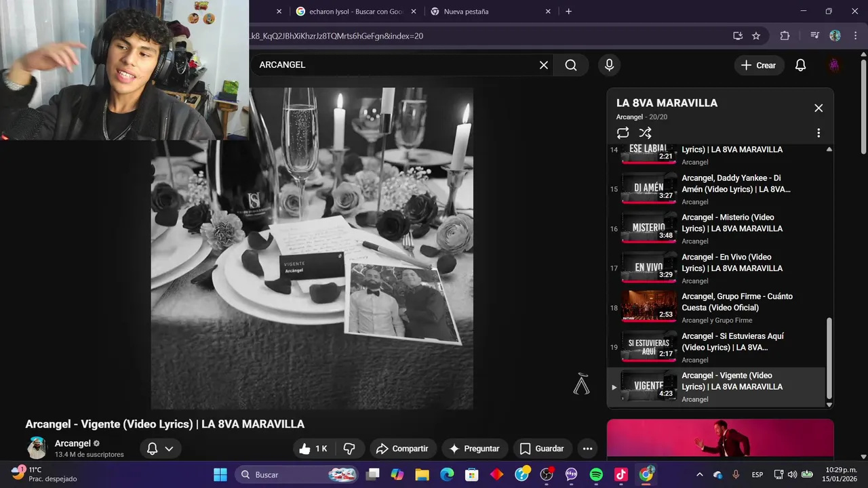Click ESP language indicator
868x488 pixels.
[x=757, y=474]
